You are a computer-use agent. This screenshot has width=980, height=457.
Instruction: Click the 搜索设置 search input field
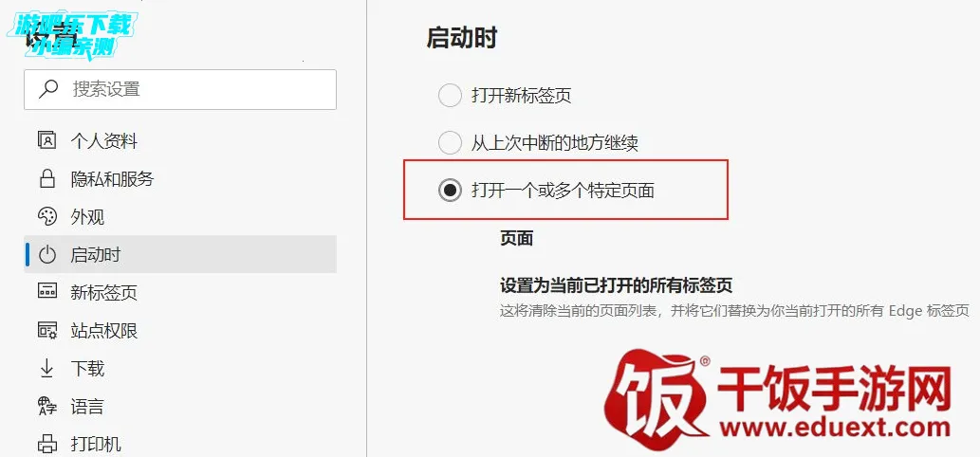point(180,89)
